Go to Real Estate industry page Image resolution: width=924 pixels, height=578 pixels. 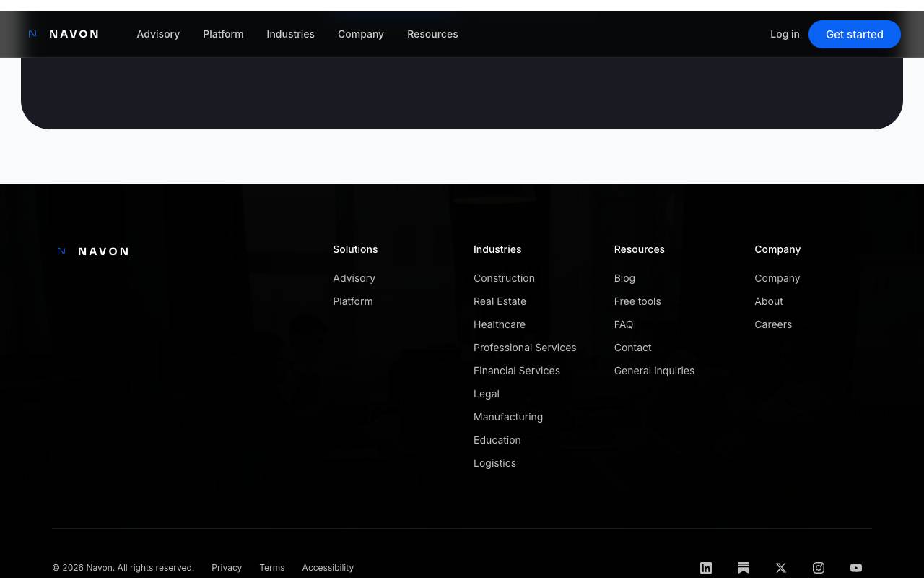(500, 301)
